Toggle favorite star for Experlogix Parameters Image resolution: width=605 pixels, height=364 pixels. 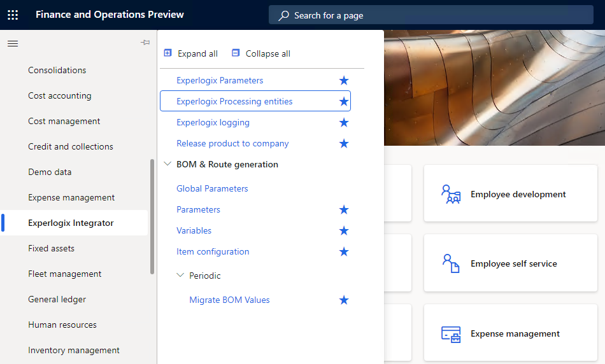tap(344, 81)
